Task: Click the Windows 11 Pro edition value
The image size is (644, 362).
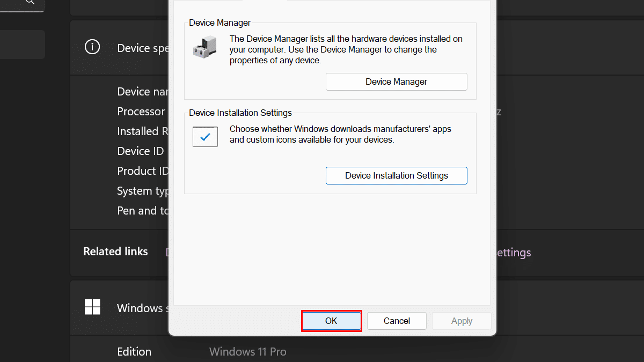Action: point(247,352)
